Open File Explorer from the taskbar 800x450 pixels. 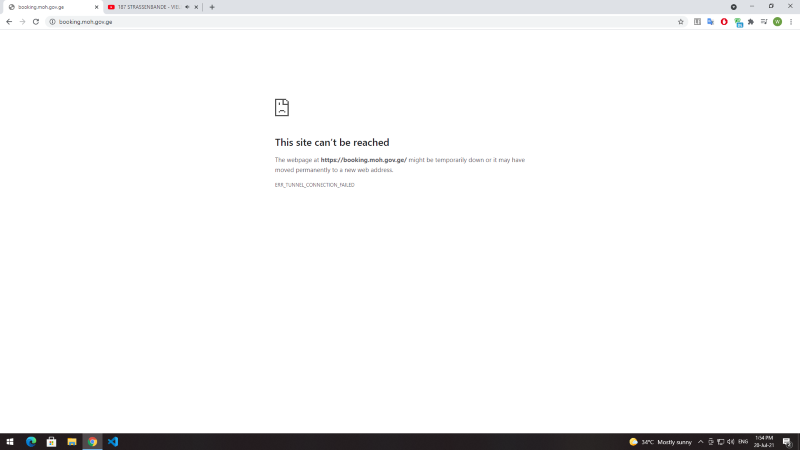coord(72,442)
